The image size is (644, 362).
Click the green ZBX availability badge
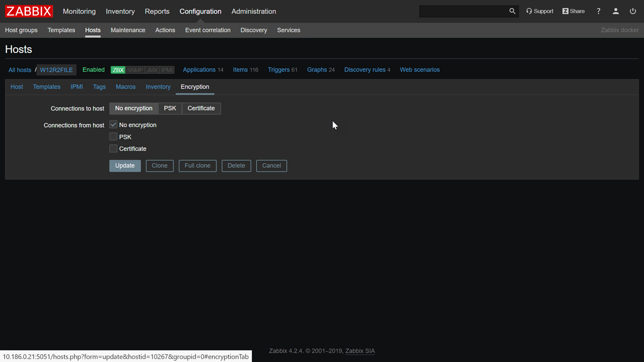[x=118, y=70]
